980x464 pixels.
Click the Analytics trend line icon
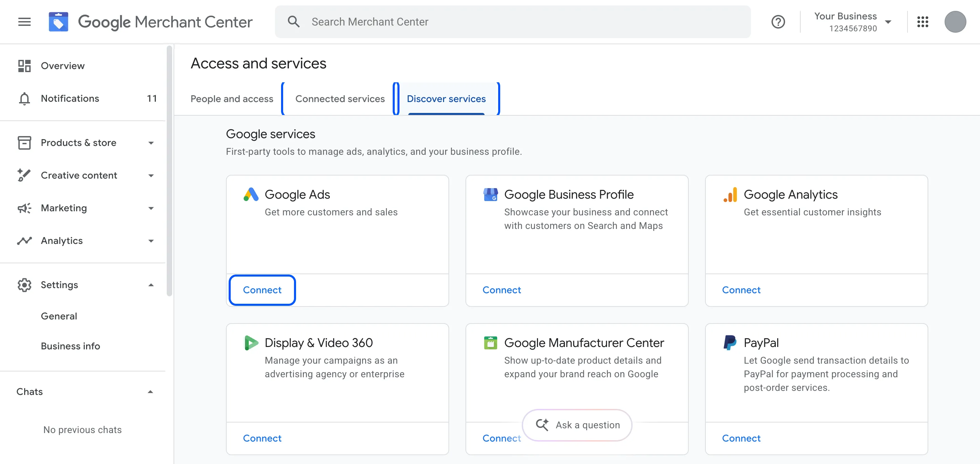coord(24,241)
